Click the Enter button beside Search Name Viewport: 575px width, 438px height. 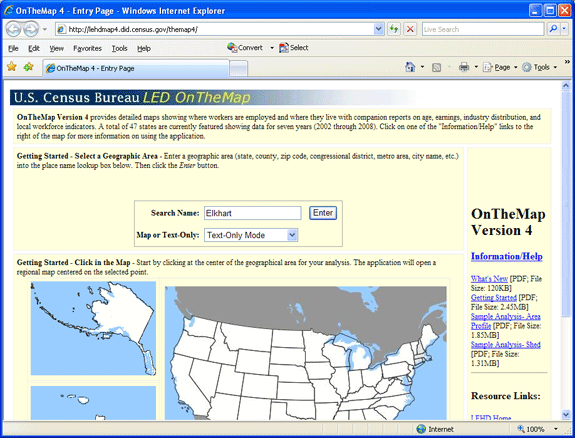323,213
